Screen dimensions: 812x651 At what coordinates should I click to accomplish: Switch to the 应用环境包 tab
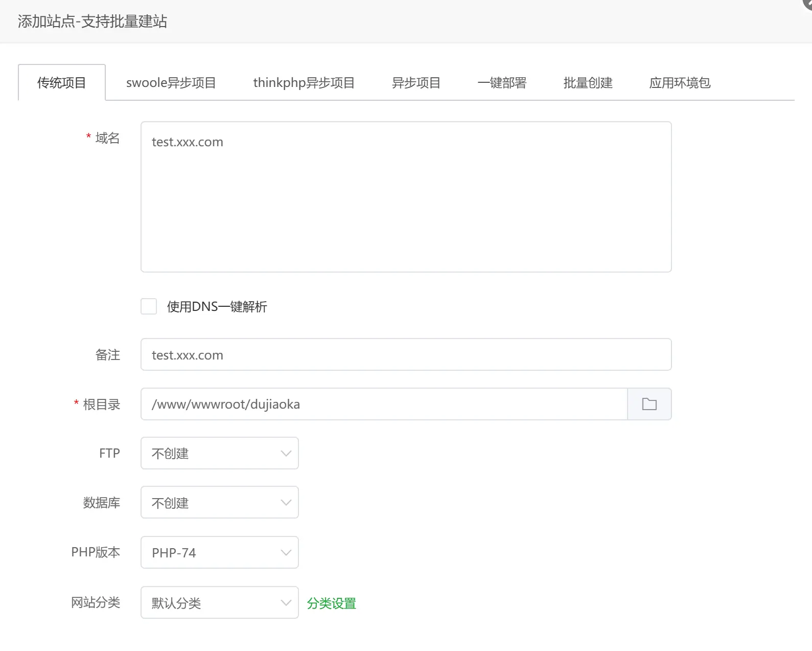680,83
